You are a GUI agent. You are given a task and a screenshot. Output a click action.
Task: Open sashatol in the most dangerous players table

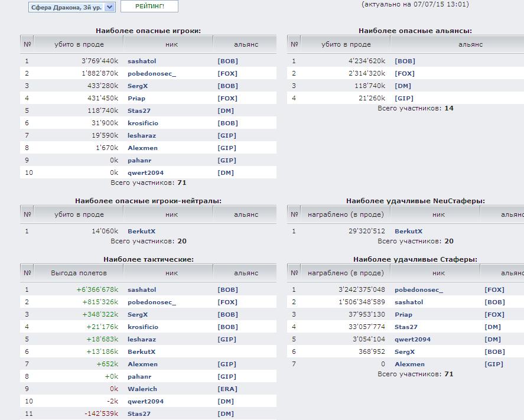coord(142,61)
